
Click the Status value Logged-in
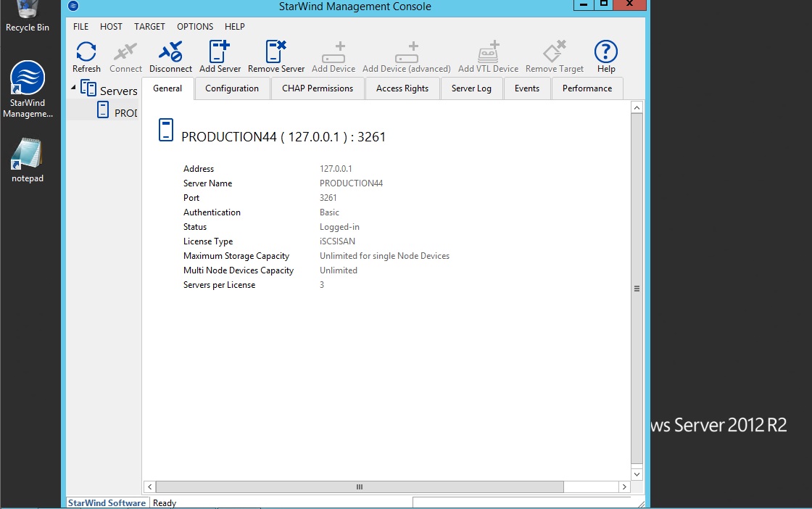click(x=339, y=227)
